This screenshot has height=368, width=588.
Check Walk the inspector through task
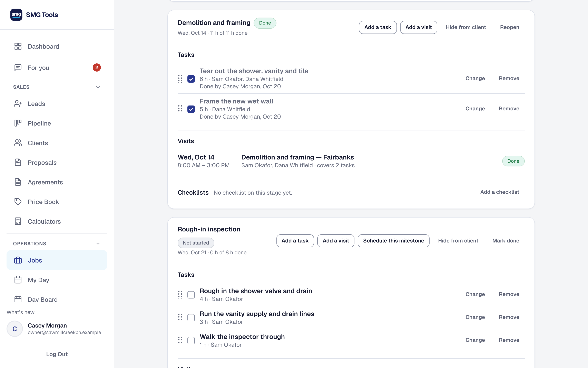[191, 340]
